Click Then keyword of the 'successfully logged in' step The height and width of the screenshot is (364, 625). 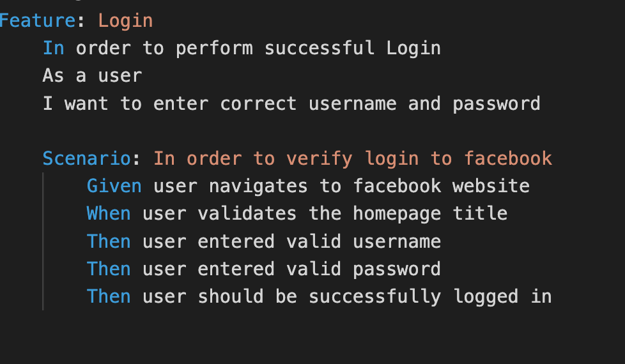pyautogui.click(x=109, y=296)
